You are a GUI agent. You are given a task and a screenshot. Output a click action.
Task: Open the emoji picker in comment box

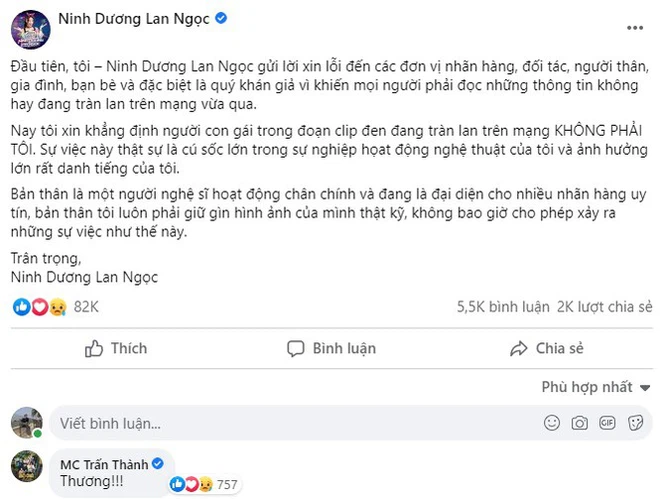[551, 423]
